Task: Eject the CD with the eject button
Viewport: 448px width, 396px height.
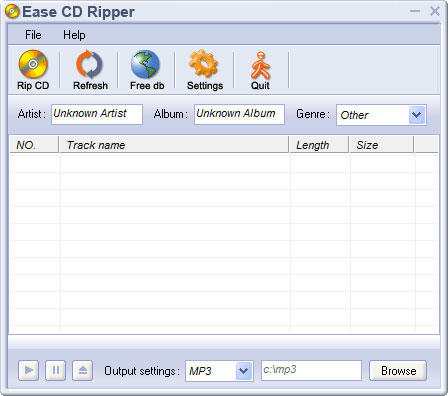Action: [83, 370]
